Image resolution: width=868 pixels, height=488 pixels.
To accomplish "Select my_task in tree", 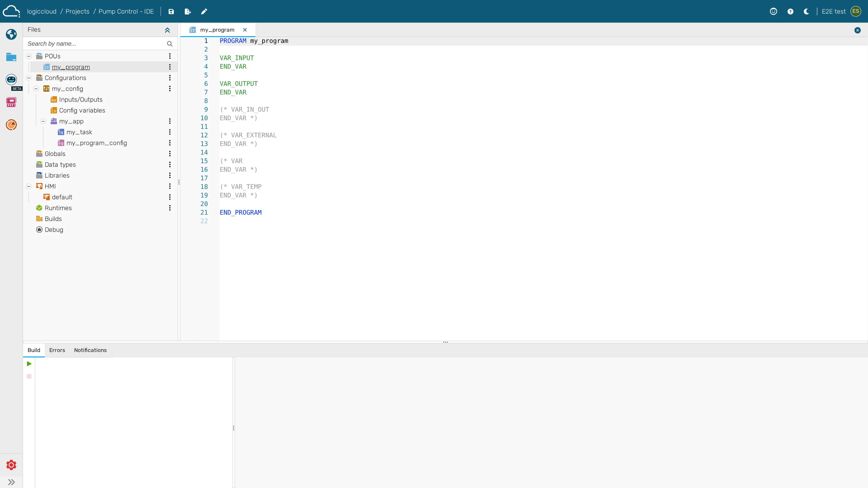I will click(x=79, y=132).
